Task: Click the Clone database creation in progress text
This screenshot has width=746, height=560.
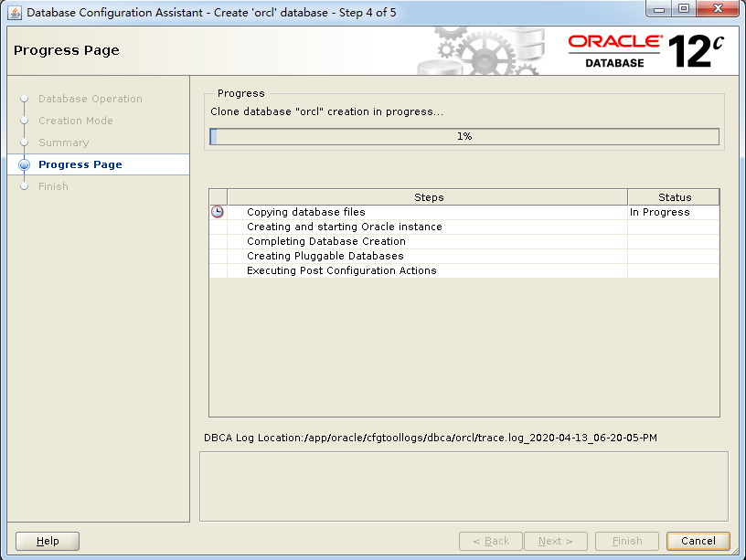Action: click(x=326, y=111)
